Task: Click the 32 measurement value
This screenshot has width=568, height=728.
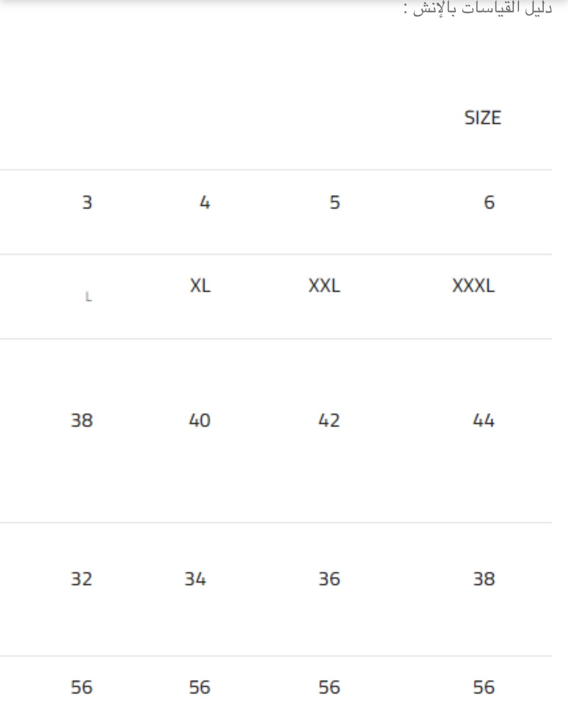Action: 81,579
